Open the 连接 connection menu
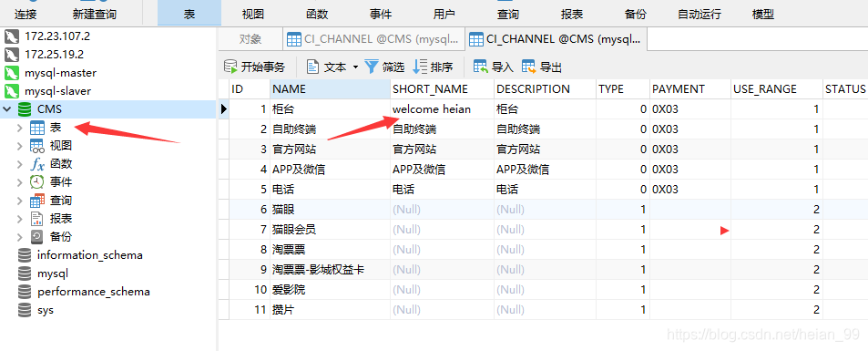 coord(25,15)
